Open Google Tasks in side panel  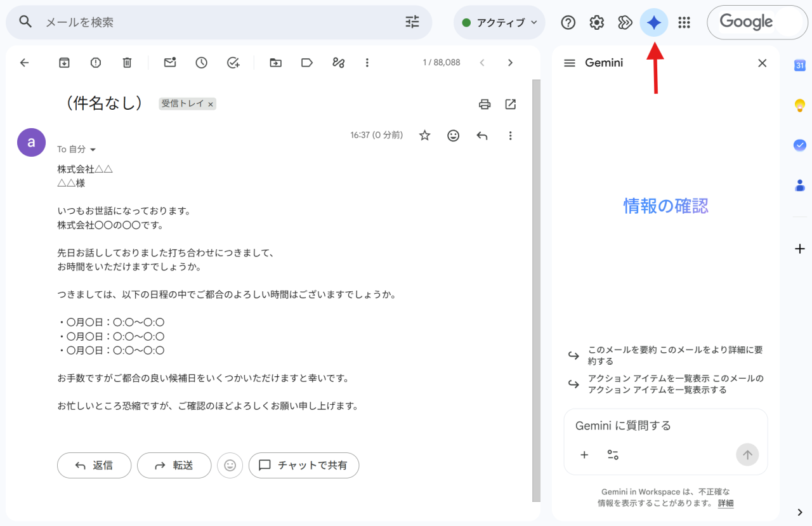click(x=800, y=145)
